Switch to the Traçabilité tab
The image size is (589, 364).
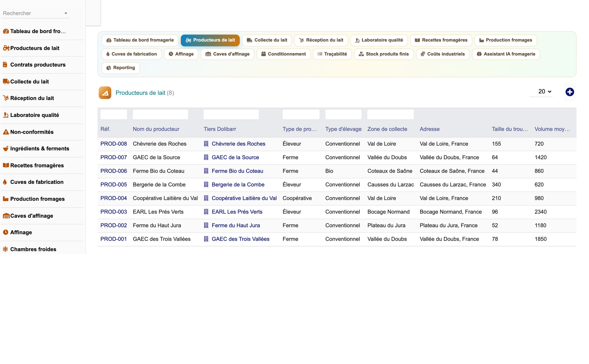point(332,54)
